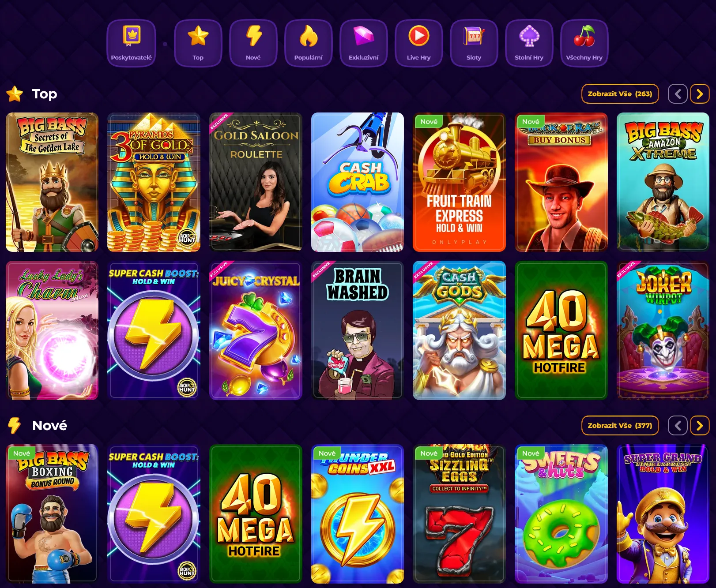This screenshot has width=716, height=588.
Task: Open the Stolní Hry spade category
Action: [529, 43]
